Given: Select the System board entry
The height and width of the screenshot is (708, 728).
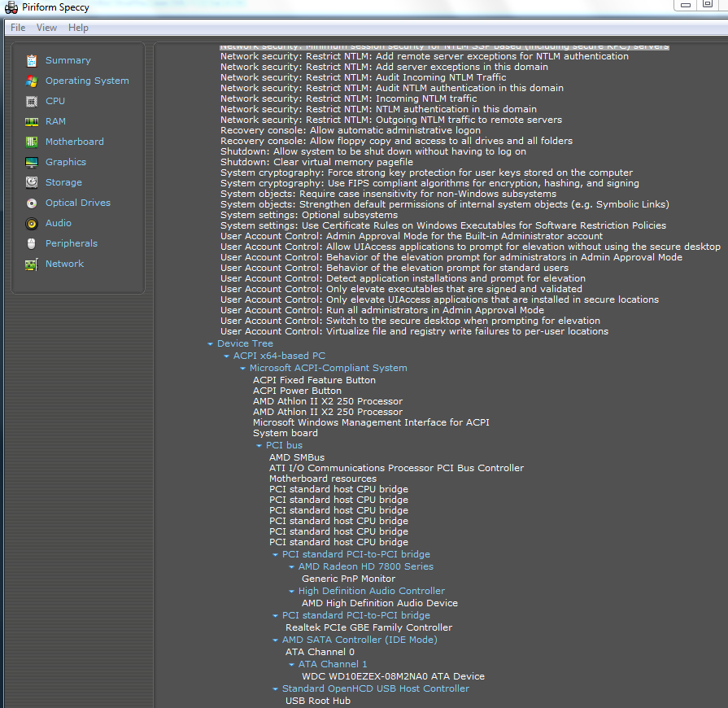Looking at the screenshot, I should (x=286, y=433).
